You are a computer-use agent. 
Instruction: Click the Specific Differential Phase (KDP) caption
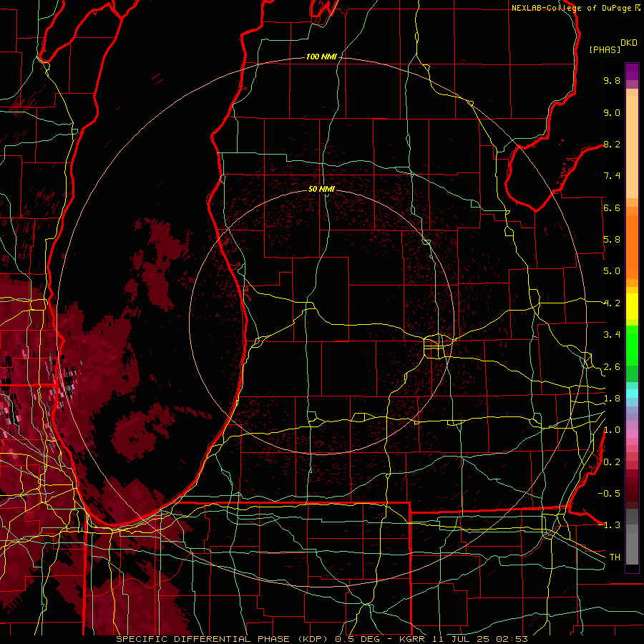(x=223, y=639)
